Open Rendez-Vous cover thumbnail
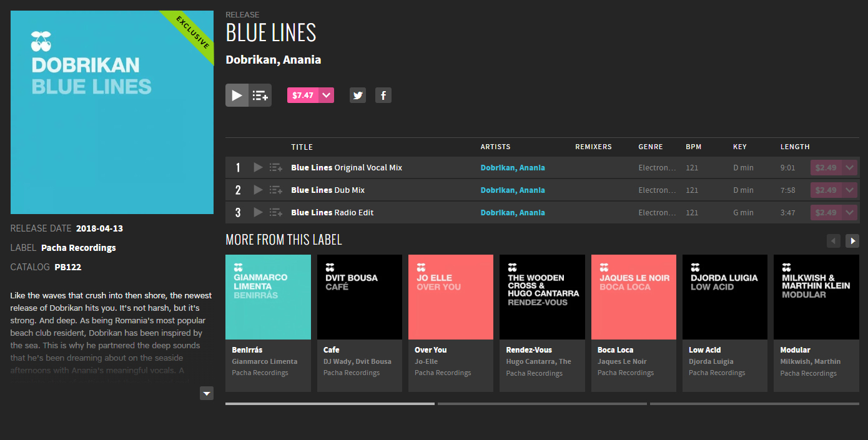Viewport: 868px width, 440px height. point(543,297)
